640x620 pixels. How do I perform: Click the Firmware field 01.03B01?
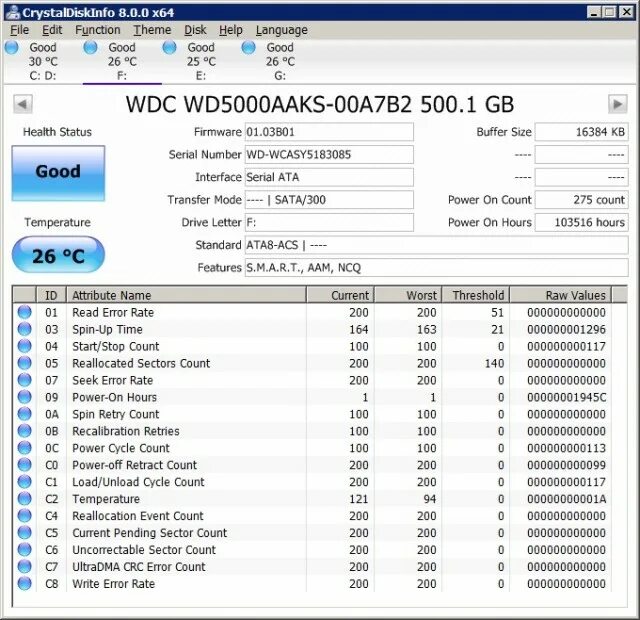pos(329,132)
